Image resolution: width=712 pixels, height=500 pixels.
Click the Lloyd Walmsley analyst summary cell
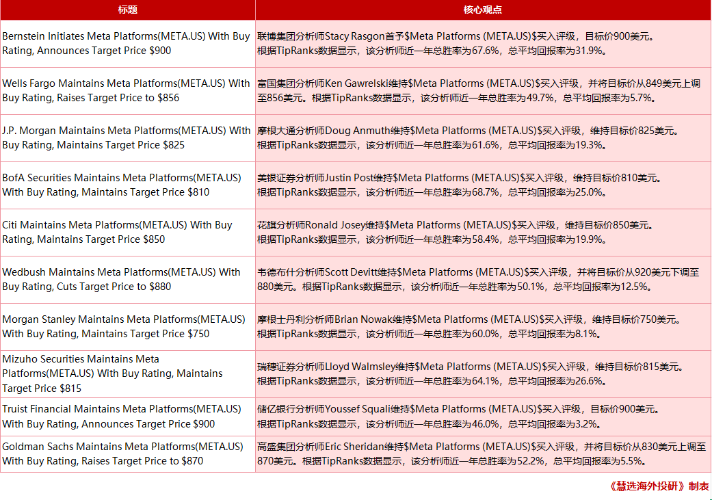click(x=483, y=374)
